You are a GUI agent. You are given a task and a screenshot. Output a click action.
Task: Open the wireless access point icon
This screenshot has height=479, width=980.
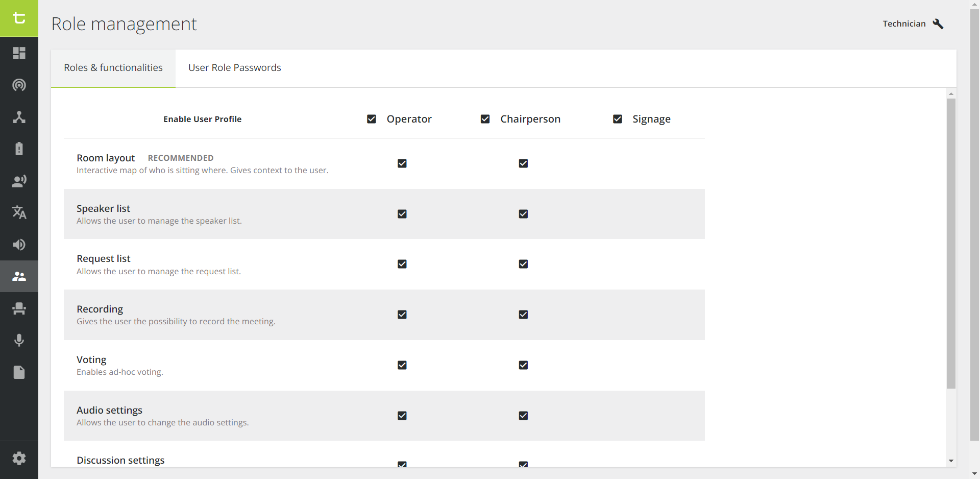coord(19,85)
